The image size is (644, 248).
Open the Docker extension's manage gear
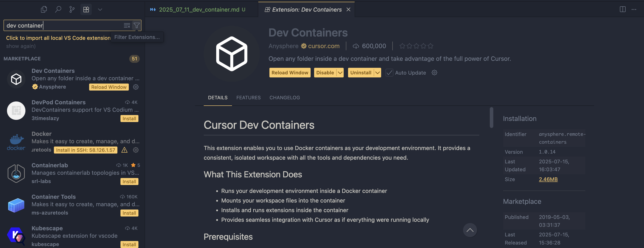tap(136, 150)
